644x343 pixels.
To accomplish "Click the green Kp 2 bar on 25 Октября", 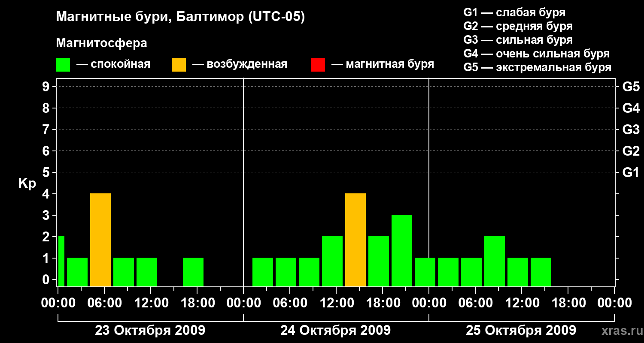I will (495, 261).
